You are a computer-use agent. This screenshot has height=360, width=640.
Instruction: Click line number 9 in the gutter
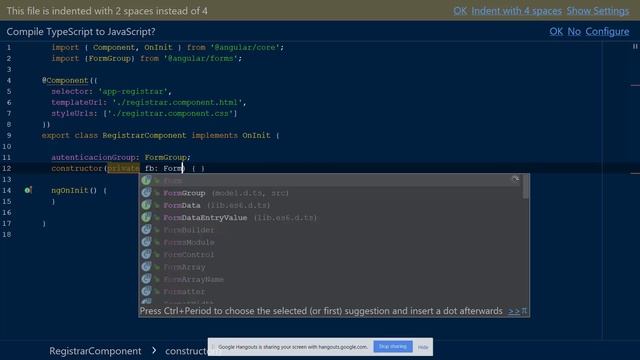coord(9,135)
